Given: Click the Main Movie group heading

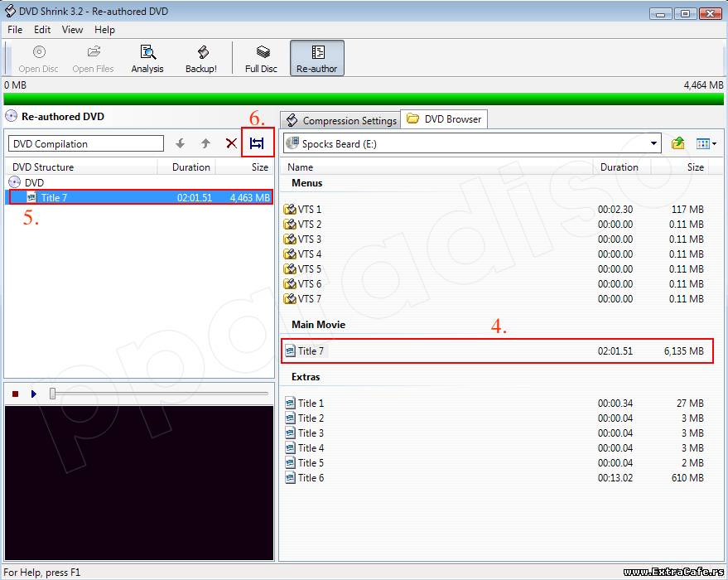Looking at the screenshot, I should click(x=319, y=325).
